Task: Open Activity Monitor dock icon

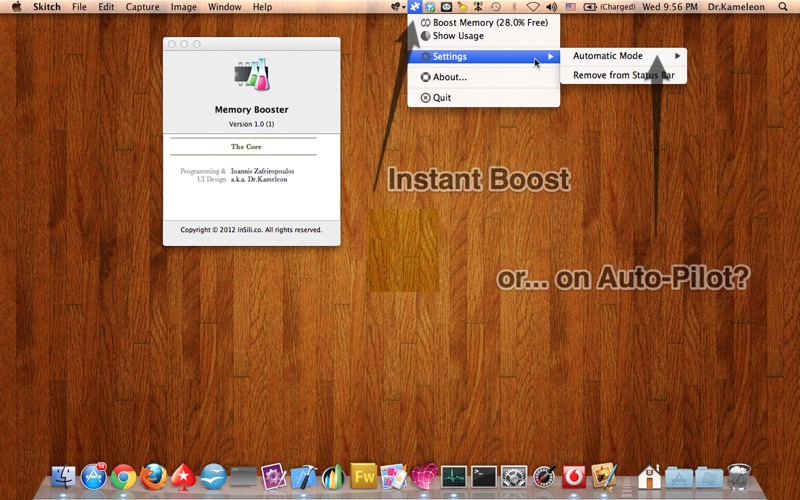Action: click(x=454, y=477)
